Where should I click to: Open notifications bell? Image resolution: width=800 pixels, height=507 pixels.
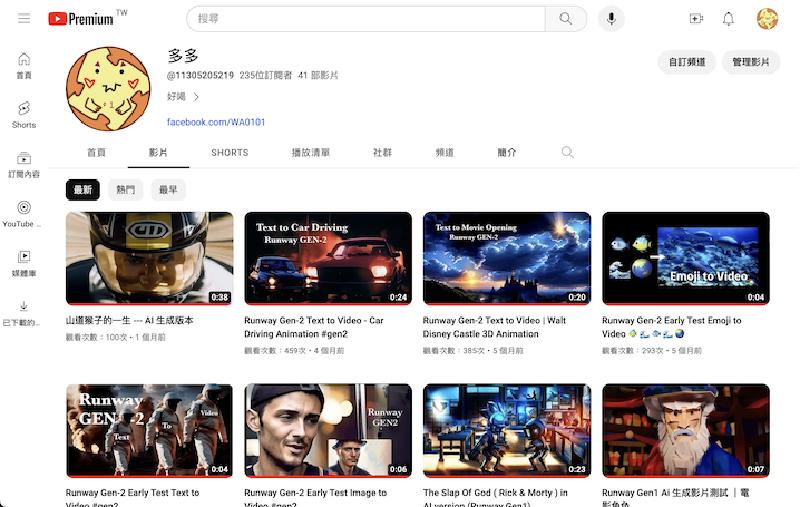point(728,19)
